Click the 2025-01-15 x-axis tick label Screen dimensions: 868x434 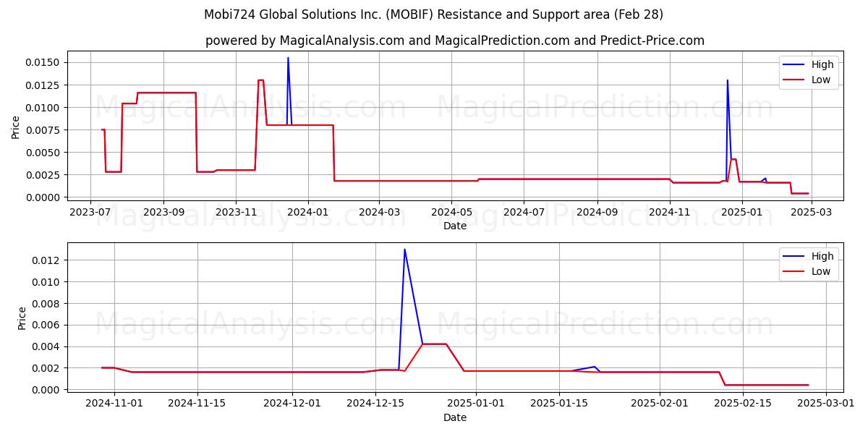pyautogui.click(x=558, y=404)
